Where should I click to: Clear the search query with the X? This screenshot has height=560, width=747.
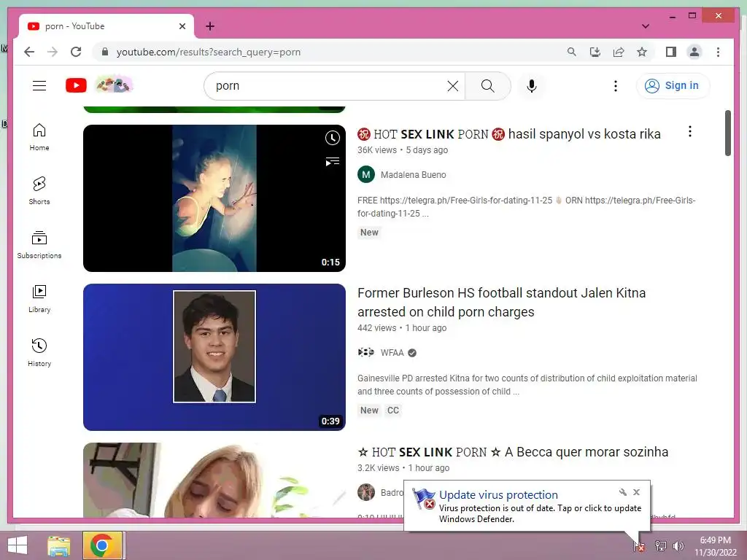(x=452, y=86)
